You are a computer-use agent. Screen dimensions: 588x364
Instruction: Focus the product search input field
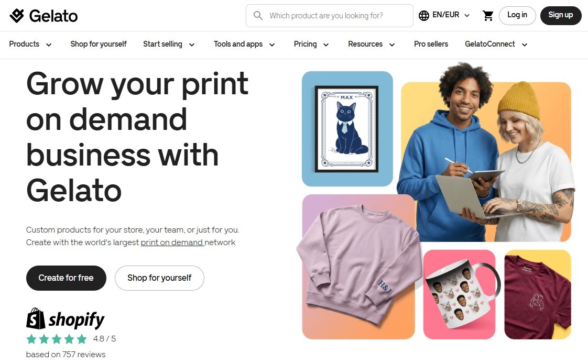(x=329, y=16)
